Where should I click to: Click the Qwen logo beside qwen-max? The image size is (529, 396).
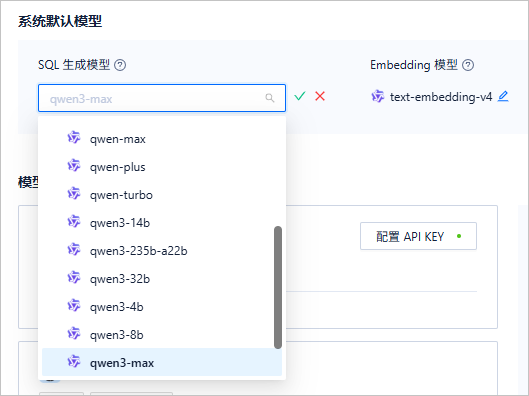click(x=74, y=138)
